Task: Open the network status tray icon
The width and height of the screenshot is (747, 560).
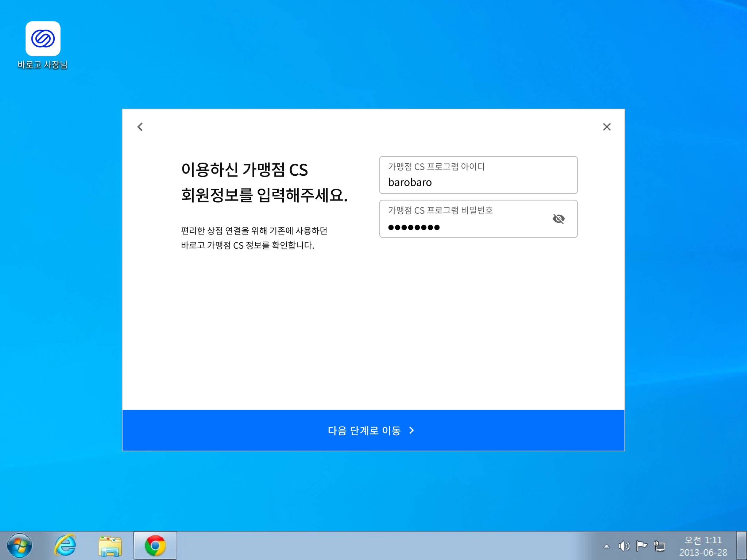Action: [x=659, y=546]
